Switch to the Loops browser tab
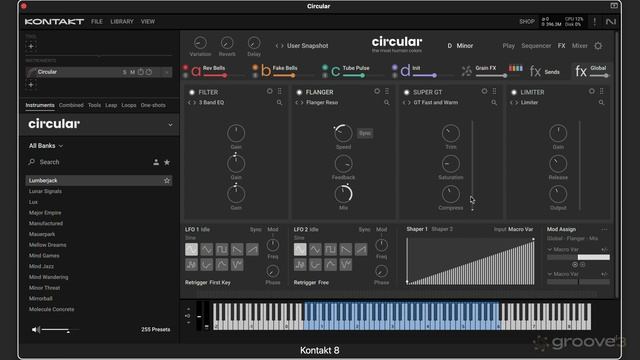640x360 pixels. tap(129, 105)
